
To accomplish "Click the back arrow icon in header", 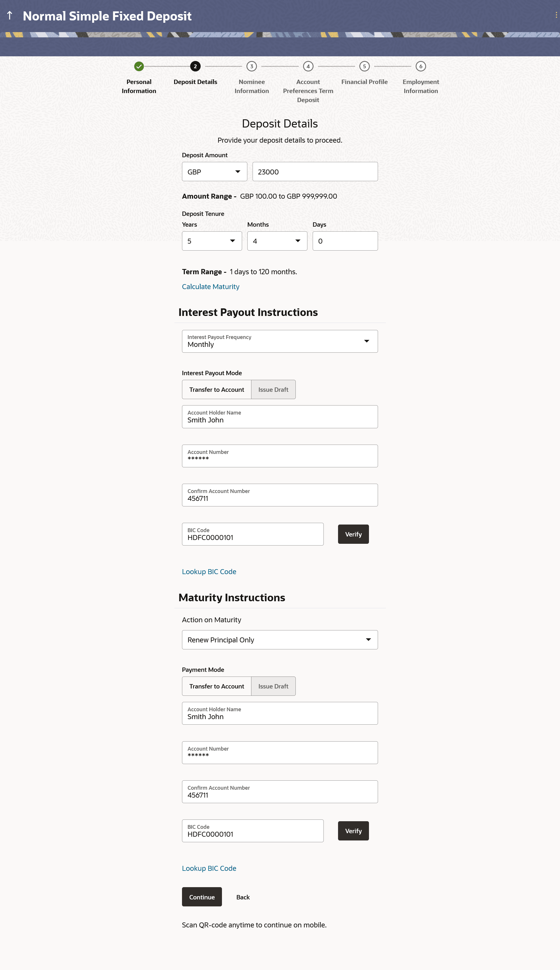I will 10,15.
